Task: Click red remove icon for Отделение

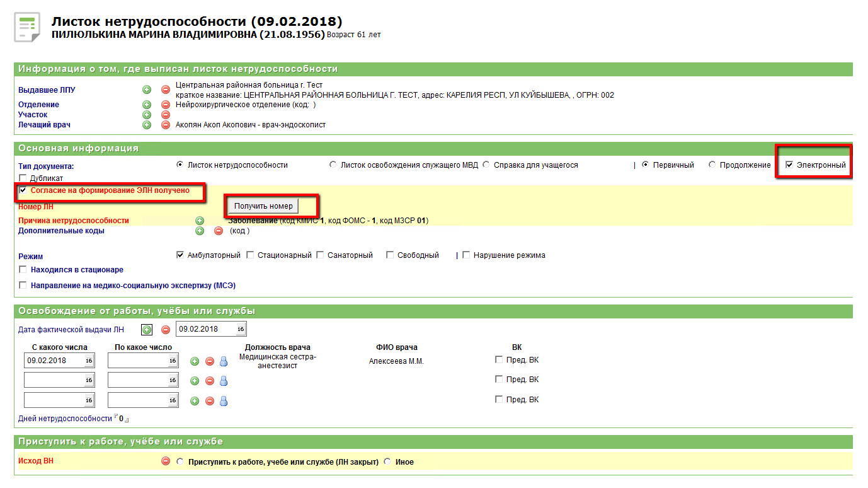Action: (x=166, y=105)
